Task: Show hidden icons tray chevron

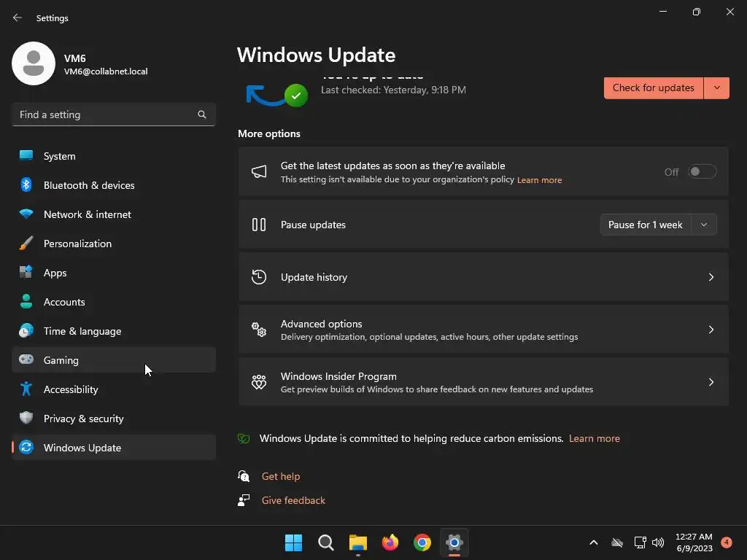Action: pos(594,542)
